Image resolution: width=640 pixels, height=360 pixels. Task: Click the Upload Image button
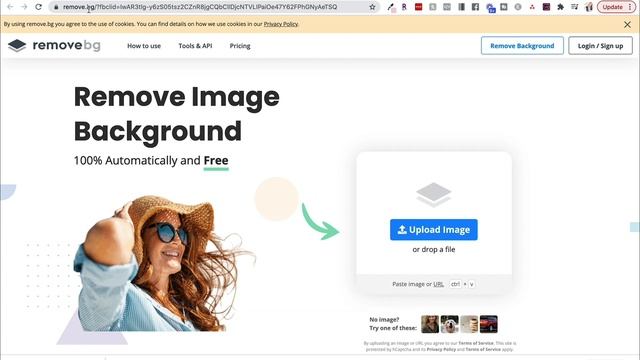coord(433,230)
